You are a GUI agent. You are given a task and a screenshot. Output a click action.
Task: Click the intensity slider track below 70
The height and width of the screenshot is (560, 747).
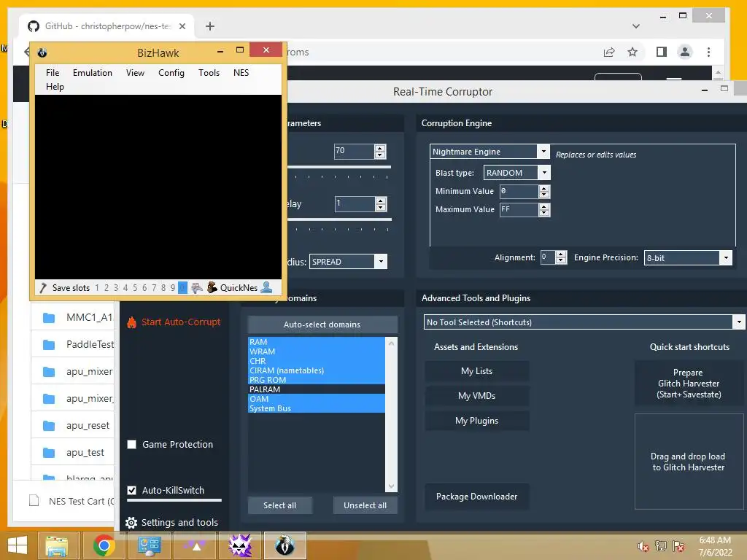339,167
